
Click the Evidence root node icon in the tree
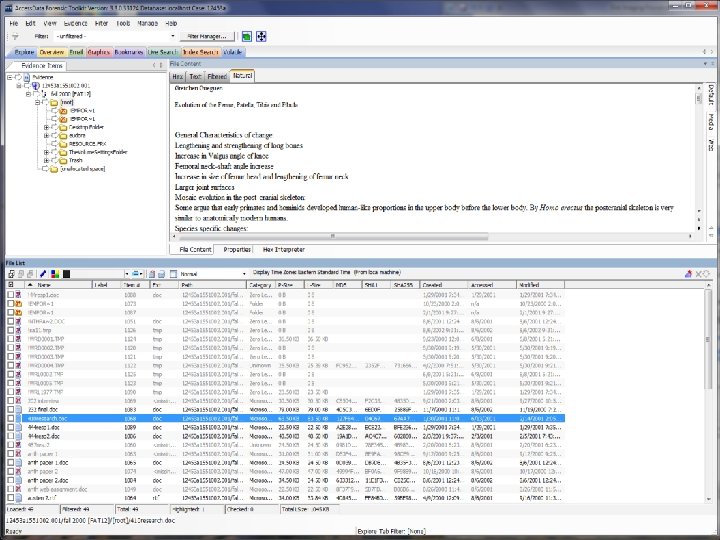(x=27, y=77)
